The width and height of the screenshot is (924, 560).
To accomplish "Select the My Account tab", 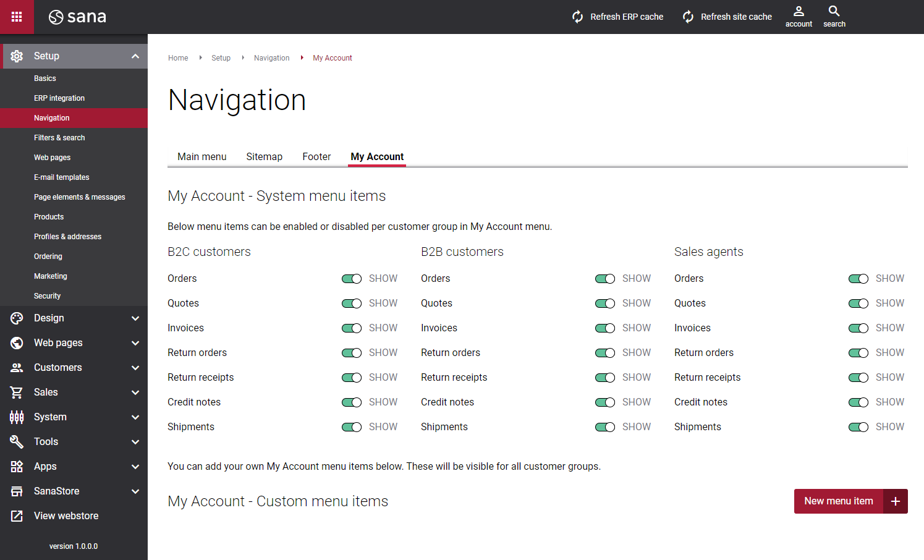I will click(x=377, y=157).
